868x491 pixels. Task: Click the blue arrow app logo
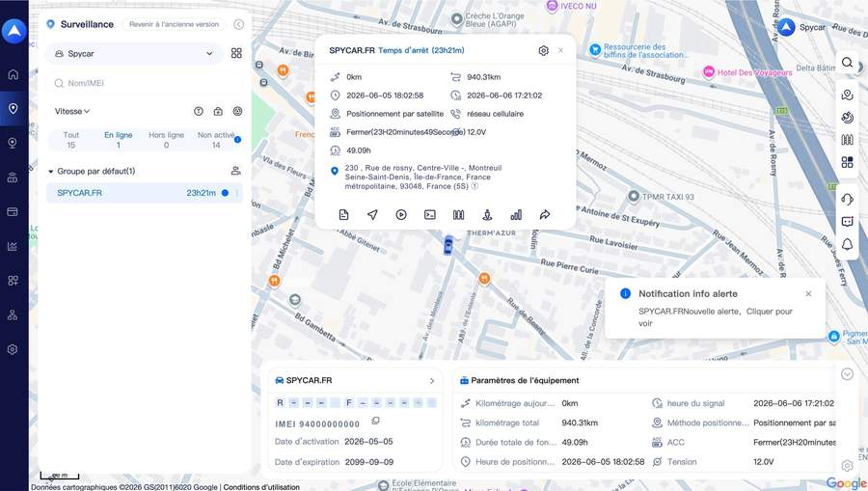pos(14,31)
